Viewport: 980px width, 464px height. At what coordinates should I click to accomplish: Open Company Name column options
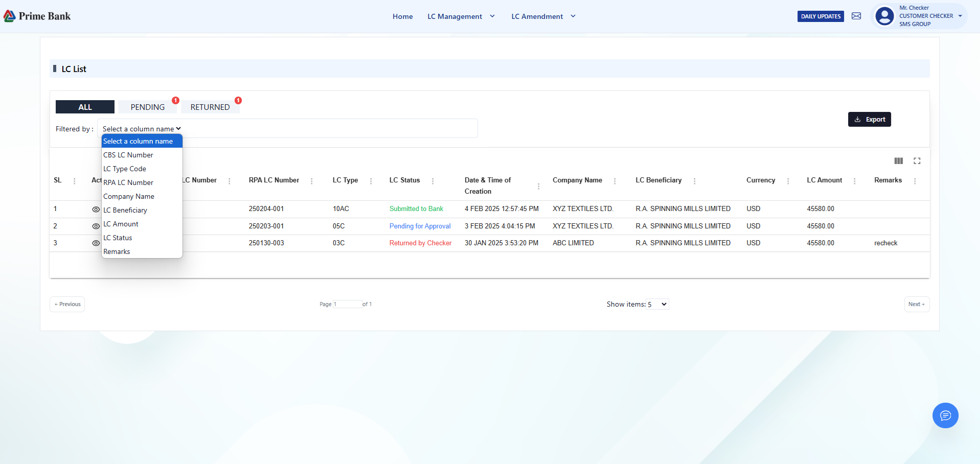click(x=615, y=181)
